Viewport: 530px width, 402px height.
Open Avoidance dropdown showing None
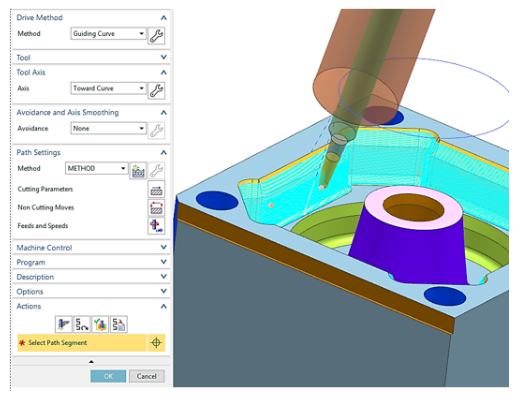tap(109, 128)
